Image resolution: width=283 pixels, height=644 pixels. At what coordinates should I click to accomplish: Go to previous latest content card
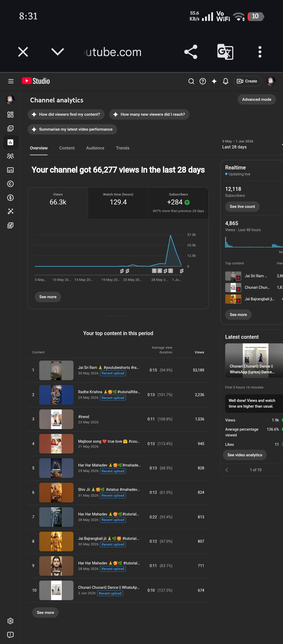point(227,470)
